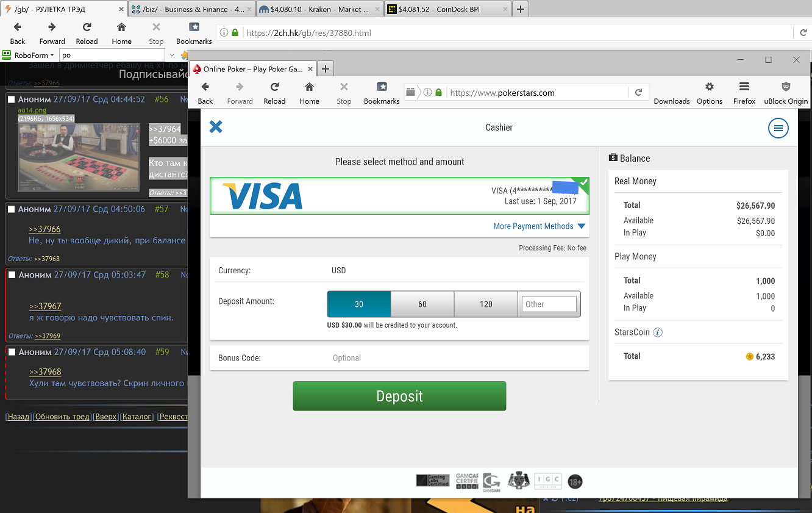This screenshot has width=812, height=513.
Task: Click the uBlock Origin extension icon
Action: click(786, 93)
